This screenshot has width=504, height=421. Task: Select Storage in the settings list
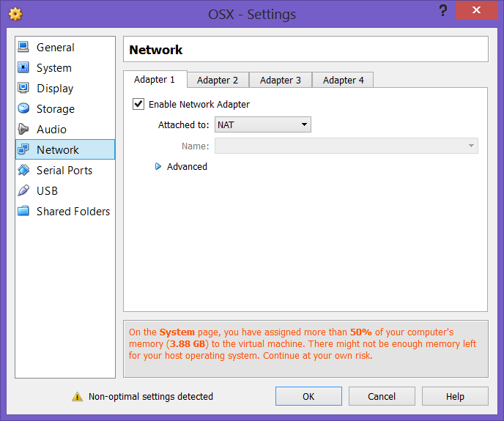65,109
